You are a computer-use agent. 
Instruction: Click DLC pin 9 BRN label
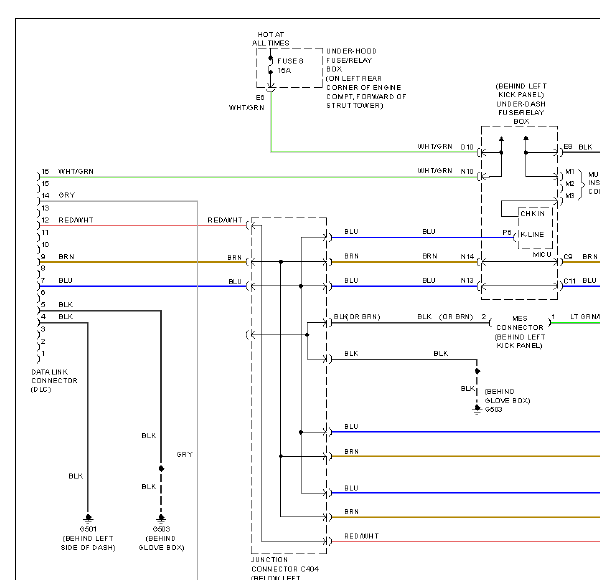66,256
